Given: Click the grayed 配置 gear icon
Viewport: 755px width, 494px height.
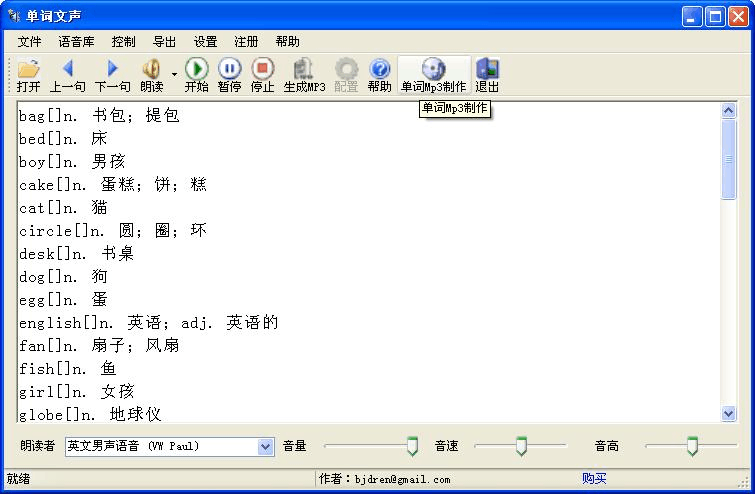Looking at the screenshot, I should 346,75.
